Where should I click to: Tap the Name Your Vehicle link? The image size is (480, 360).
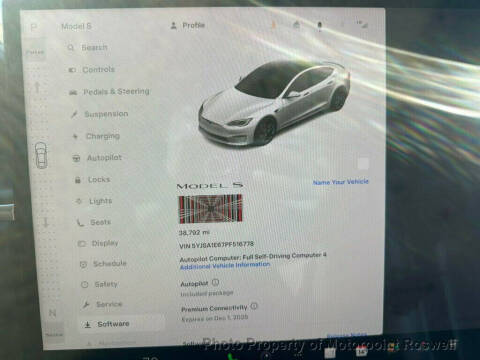click(341, 182)
